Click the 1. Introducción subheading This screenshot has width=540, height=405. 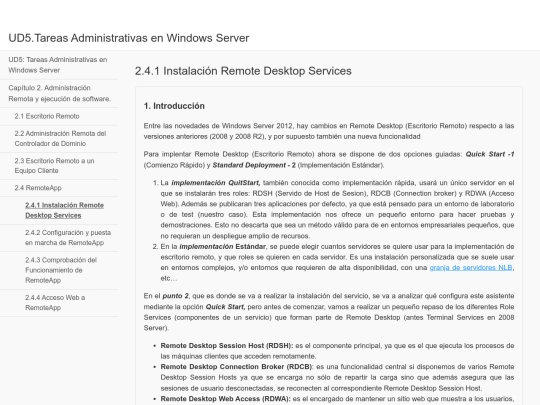[x=174, y=106]
